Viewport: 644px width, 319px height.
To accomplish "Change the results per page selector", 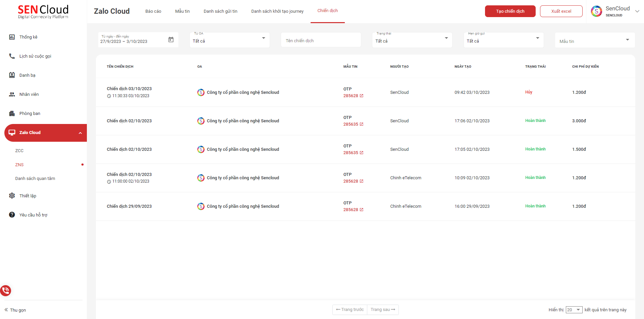I will [x=574, y=310].
